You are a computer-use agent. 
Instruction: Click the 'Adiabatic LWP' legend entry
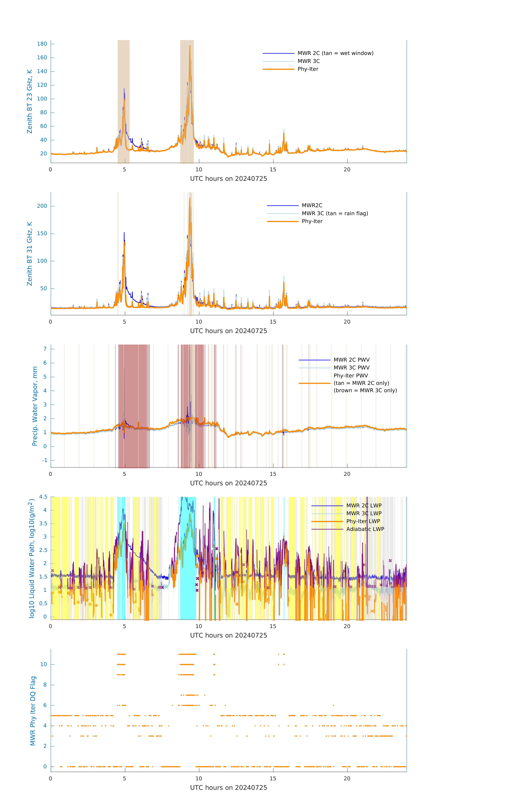click(x=365, y=529)
